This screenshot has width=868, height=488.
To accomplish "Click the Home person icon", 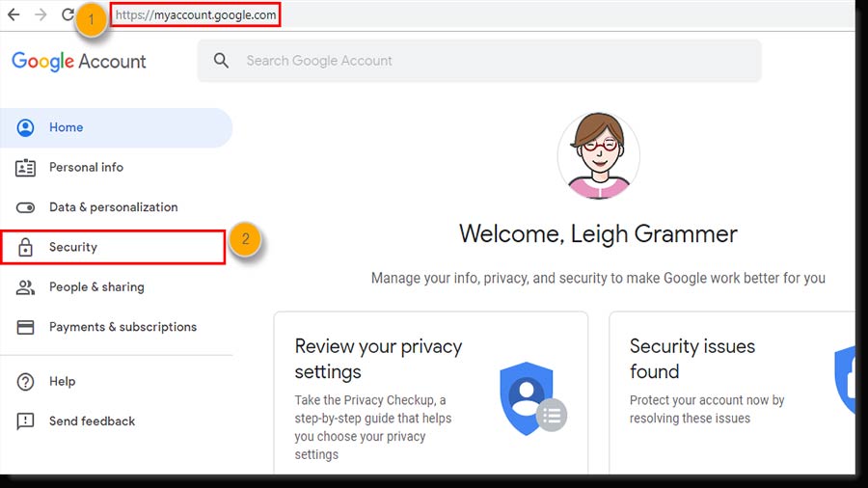I will [25, 127].
